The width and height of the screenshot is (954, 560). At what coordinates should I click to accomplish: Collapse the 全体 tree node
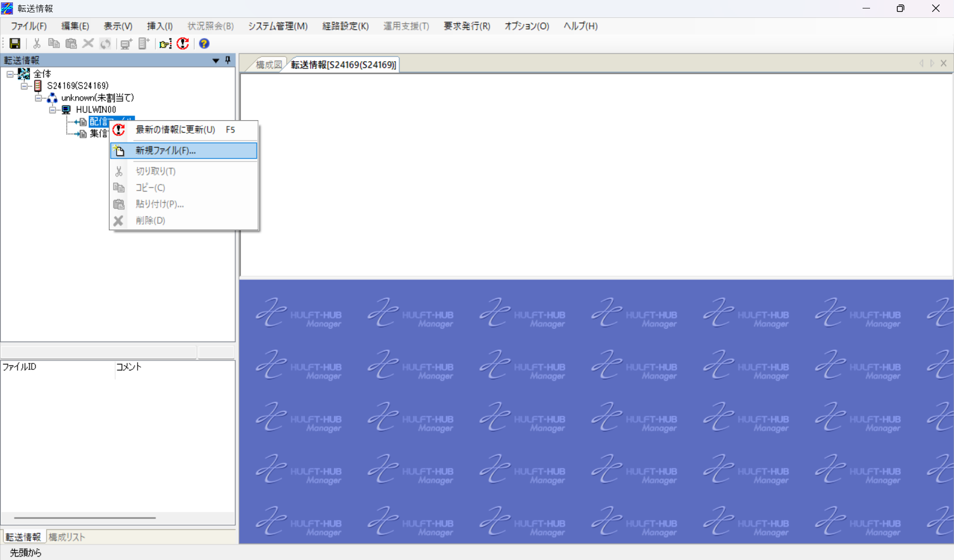10,74
